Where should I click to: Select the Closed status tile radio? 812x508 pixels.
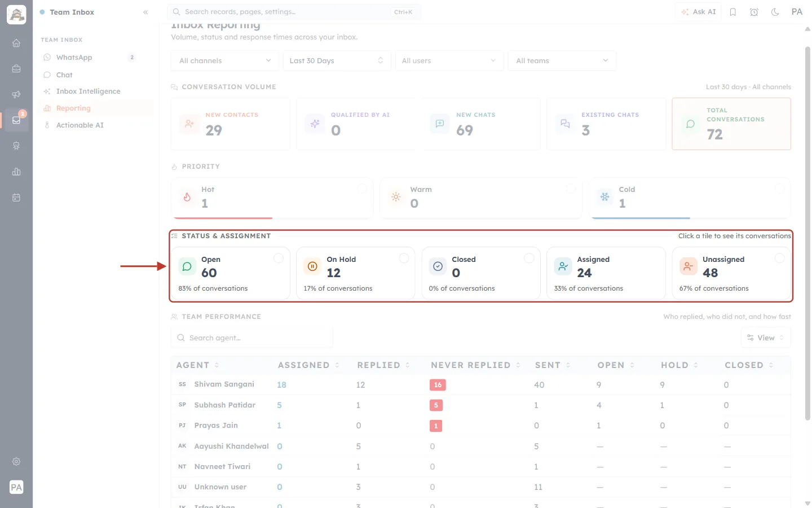pyautogui.click(x=529, y=258)
